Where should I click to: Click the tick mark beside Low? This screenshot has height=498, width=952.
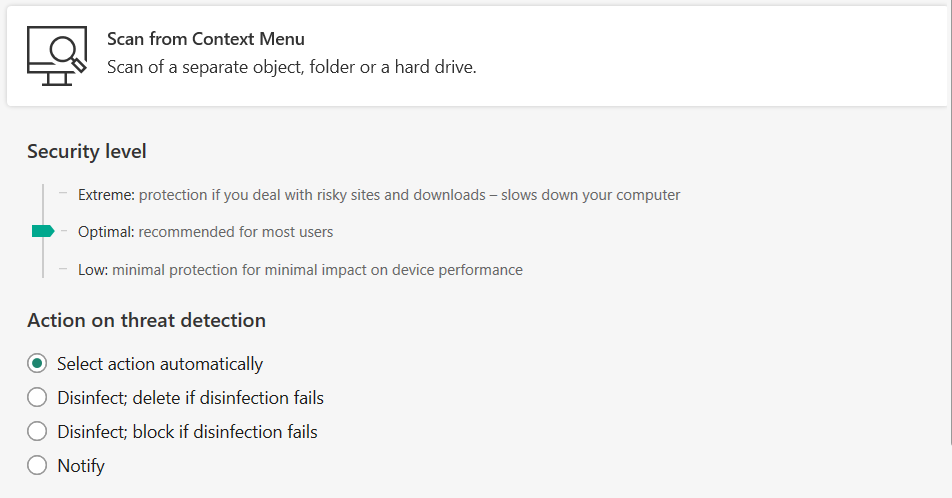click(63, 269)
